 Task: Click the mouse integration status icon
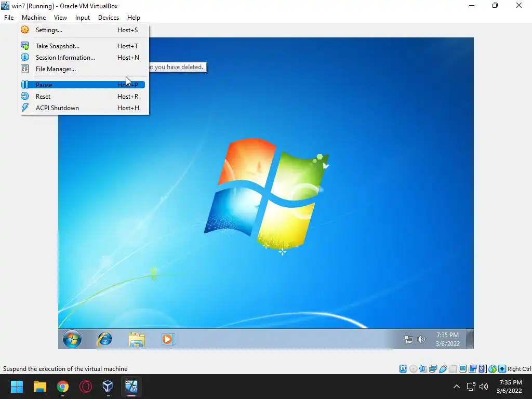tap(493, 369)
